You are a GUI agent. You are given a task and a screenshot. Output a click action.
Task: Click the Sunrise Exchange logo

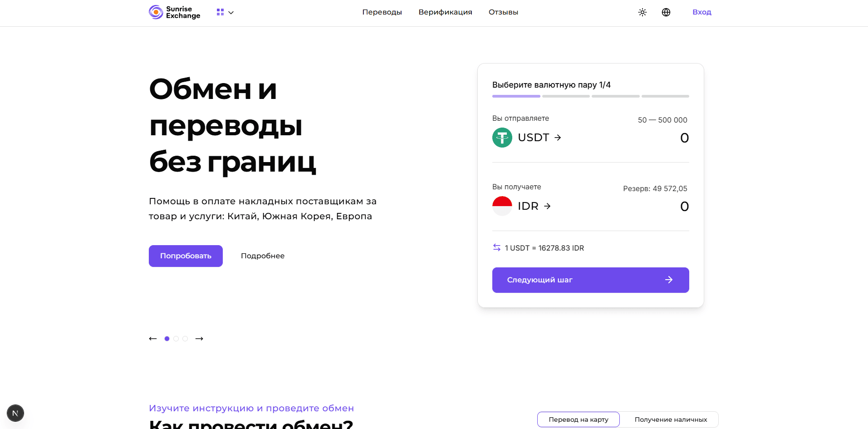[x=174, y=12]
